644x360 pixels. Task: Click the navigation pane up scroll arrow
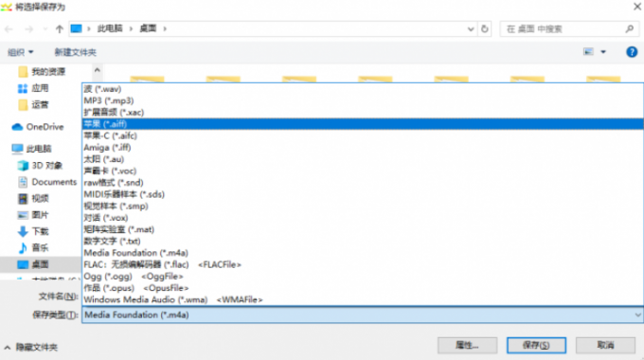(x=97, y=70)
